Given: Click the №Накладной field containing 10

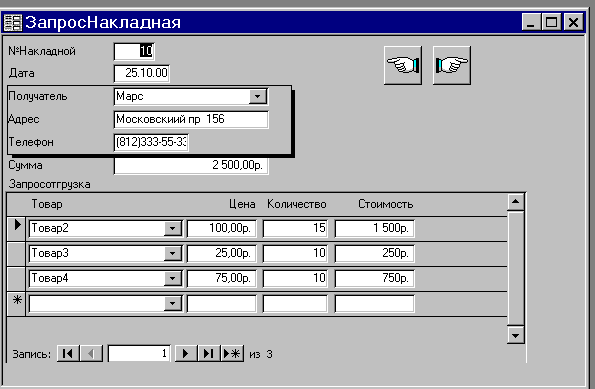Looking at the screenshot, I should (x=134, y=51).
